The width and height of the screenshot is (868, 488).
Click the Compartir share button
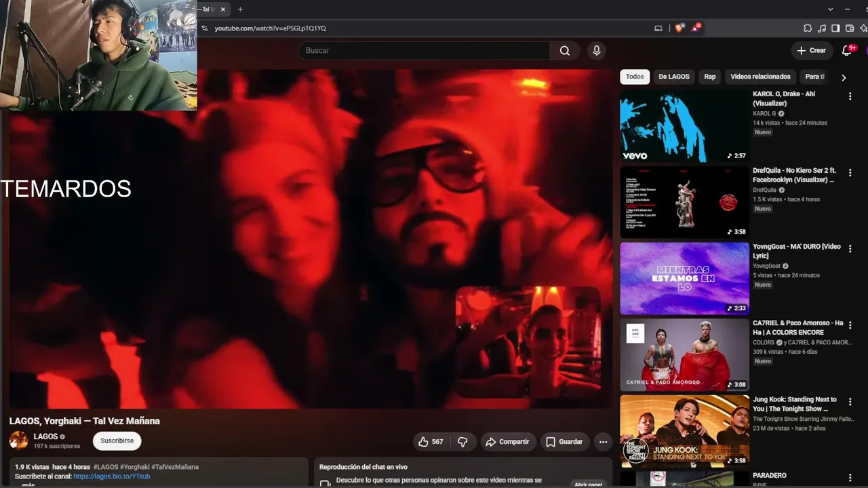click(507, 442)
